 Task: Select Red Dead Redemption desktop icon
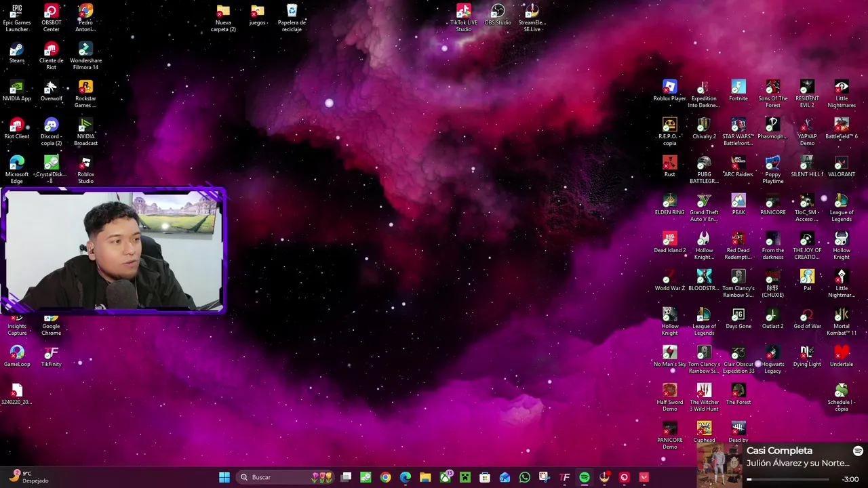[x=738, y=245]
